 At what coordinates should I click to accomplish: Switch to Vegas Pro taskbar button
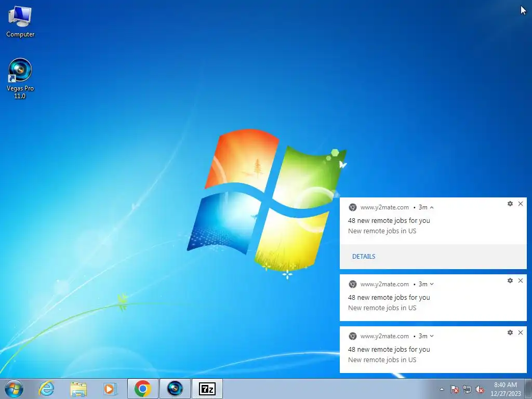tap(175, 389)
